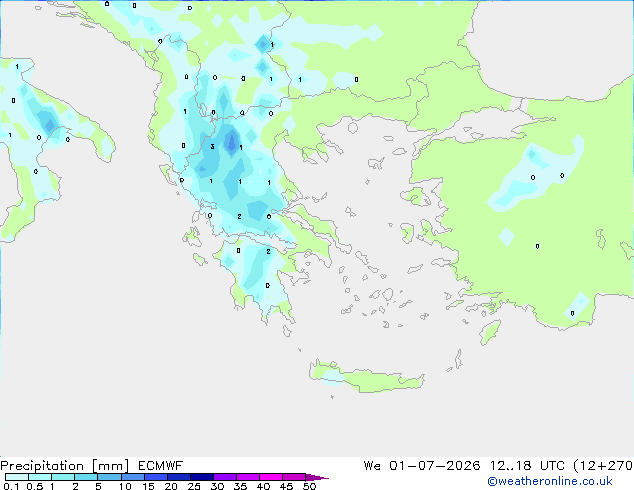The image size is (634, 490).
Task: Click the '45' legend scale label
Action: pyautogui.click(x=286, y=486)
